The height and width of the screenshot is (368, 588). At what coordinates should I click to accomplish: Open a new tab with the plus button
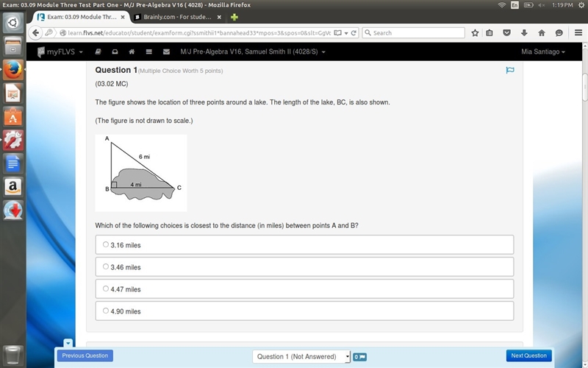click(234, 17)
